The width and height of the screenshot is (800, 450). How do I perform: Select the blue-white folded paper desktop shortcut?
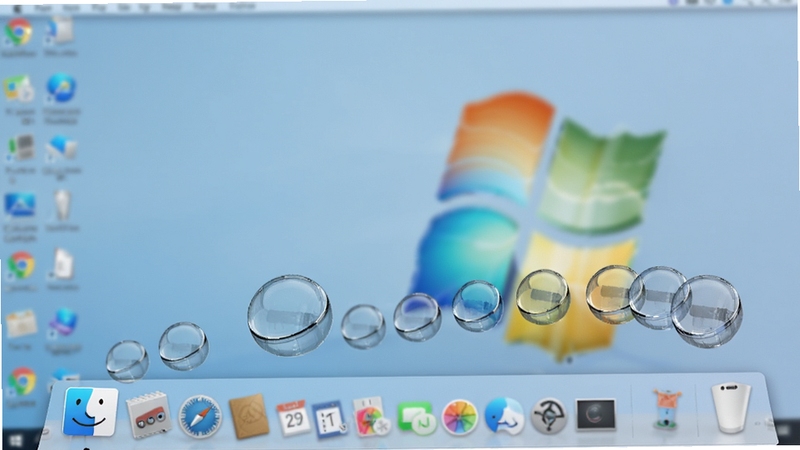[61, 149]
